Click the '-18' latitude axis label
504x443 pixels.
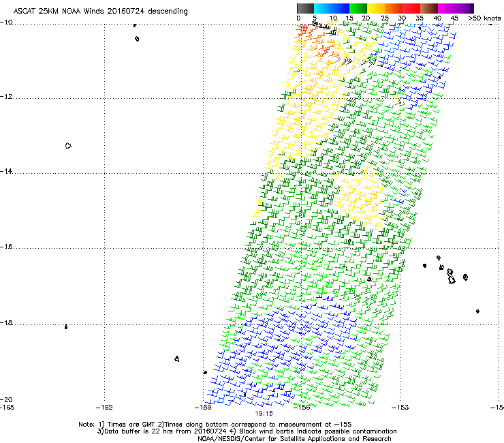click(6, 322)
